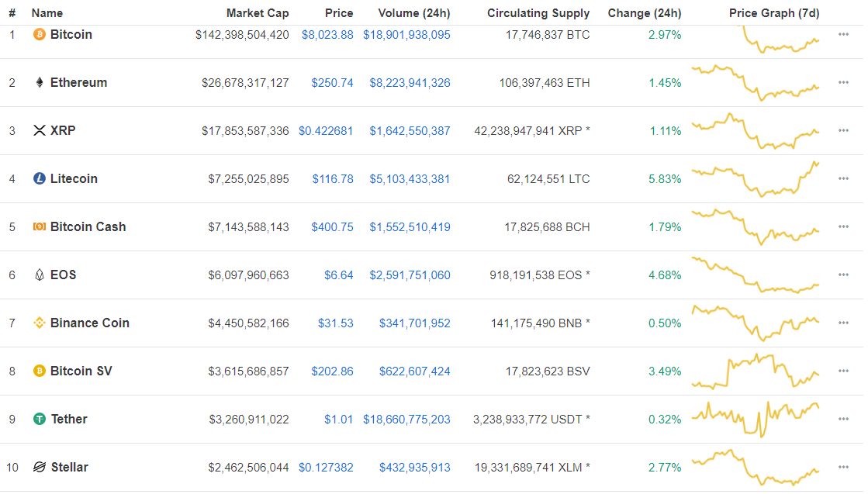
Task: Open the more options menu for Binance Coin
Action: [844, 323]
